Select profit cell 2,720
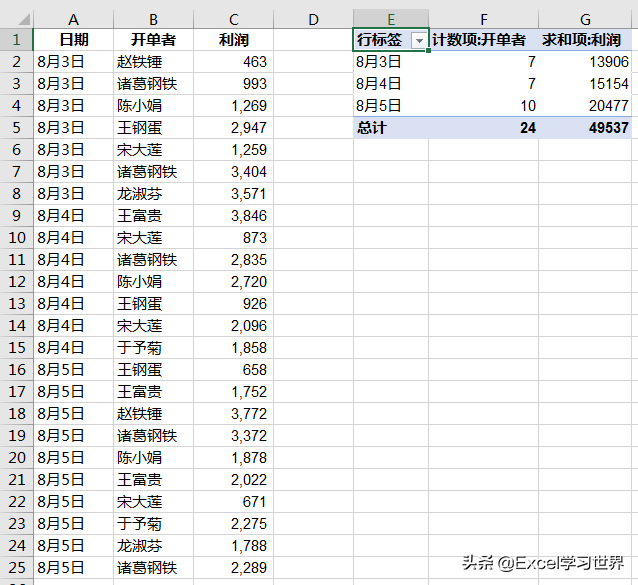638x585 pixels. tap(234, 282)
